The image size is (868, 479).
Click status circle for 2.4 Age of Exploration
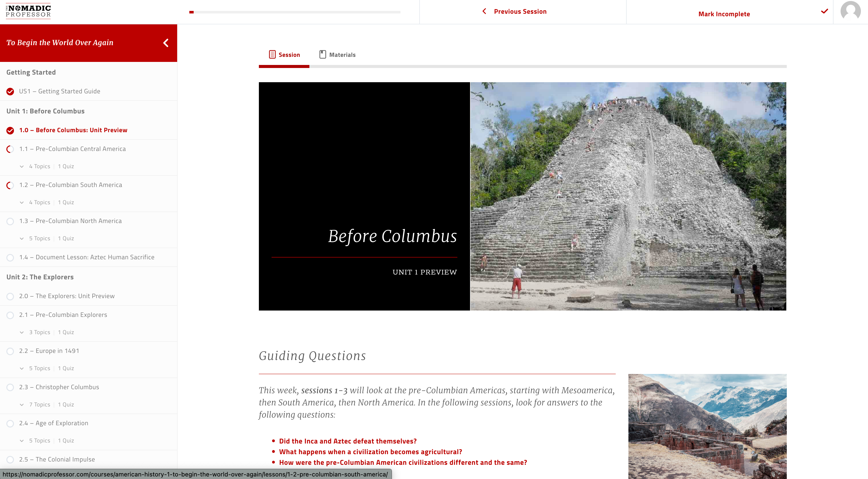coord(10,423)
